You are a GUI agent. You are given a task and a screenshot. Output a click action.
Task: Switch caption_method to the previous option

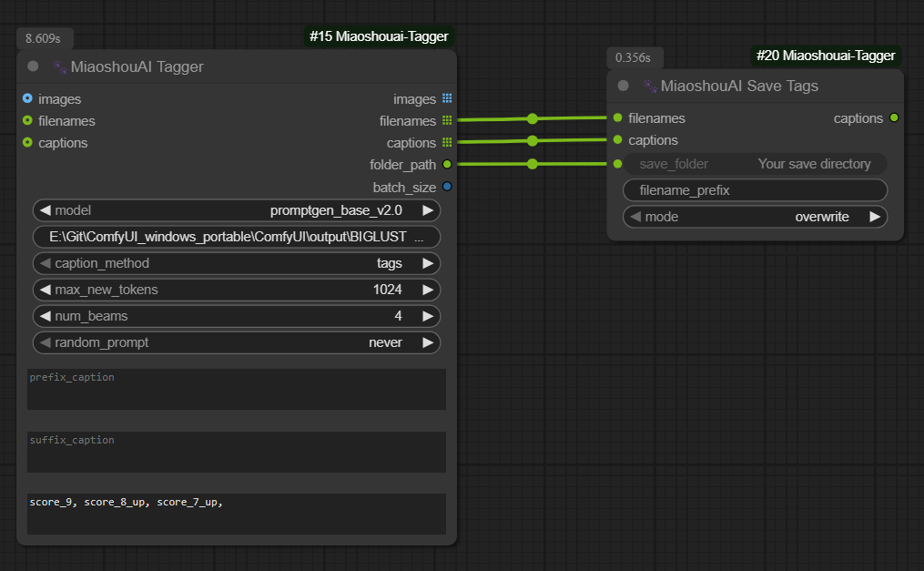coord(45,263)
